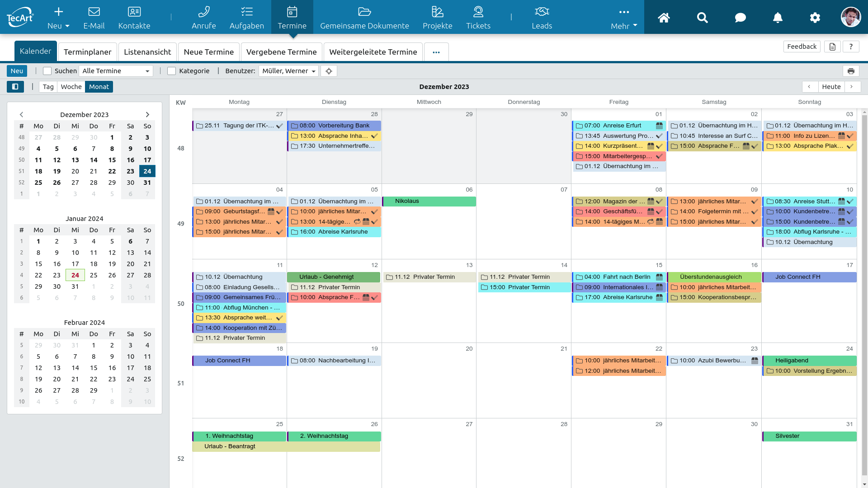This screenshot has height=488, width=868.
Task: Open the Anrufe phone icon
Action: [203, 12]
